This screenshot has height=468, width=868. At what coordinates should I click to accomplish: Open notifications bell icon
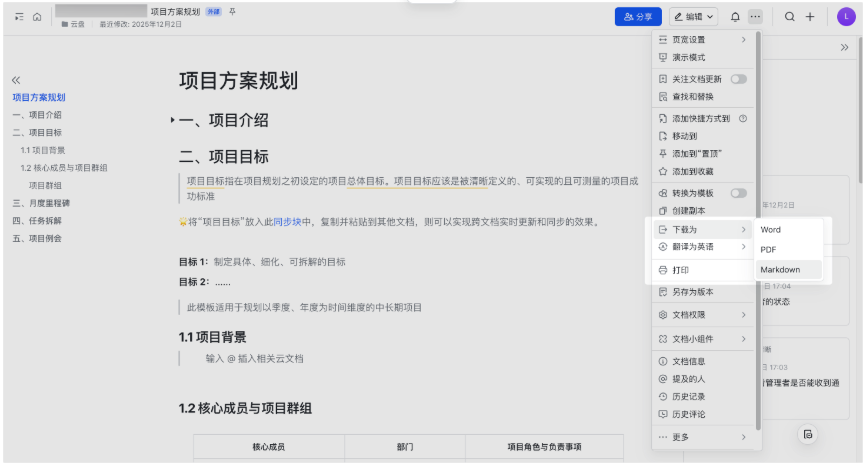735,17
